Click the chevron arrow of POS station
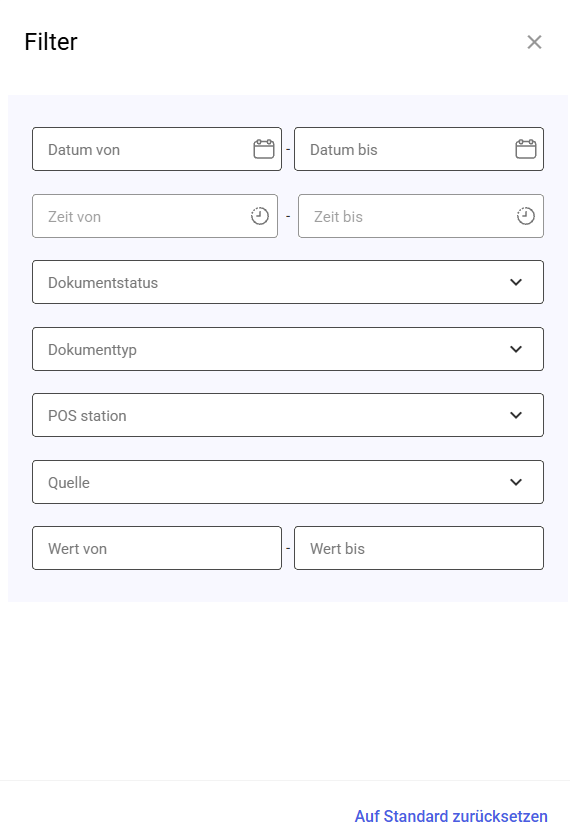The height and width of the screenshot is (837, 570). tap(516, 415)
